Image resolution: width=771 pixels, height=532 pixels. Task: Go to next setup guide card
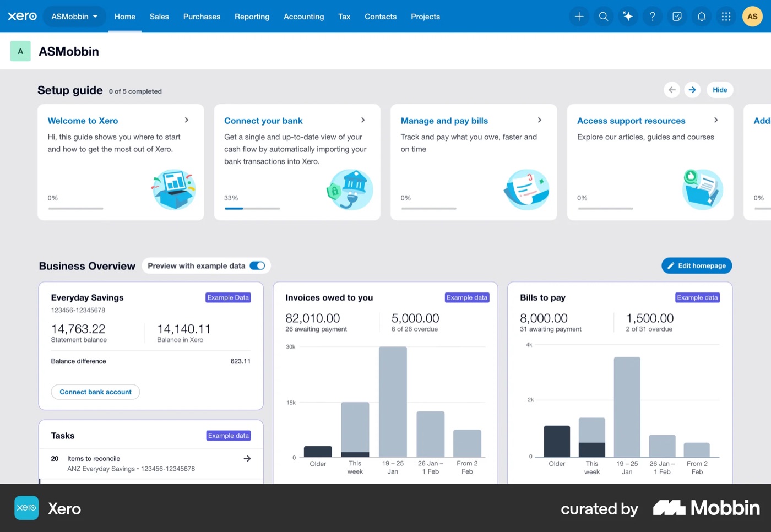(x=692, y=90)
